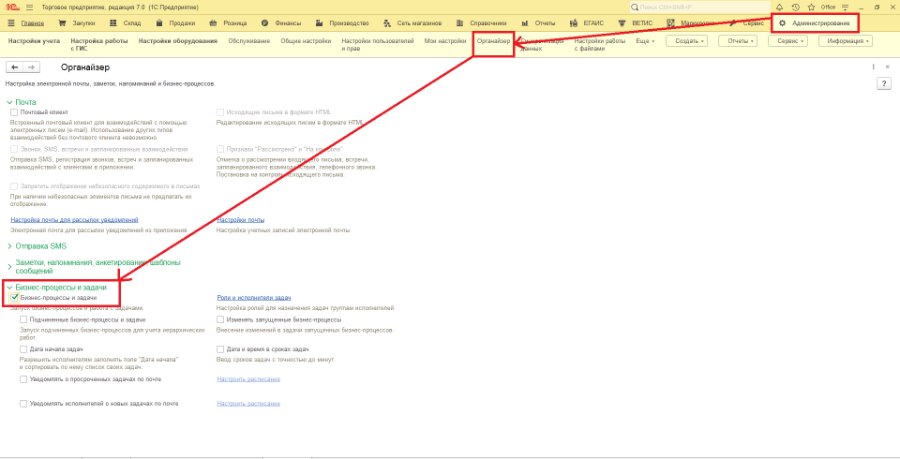Close the Органайзер form with x
This screenshot has height=459, width=900.
point(888,67)
